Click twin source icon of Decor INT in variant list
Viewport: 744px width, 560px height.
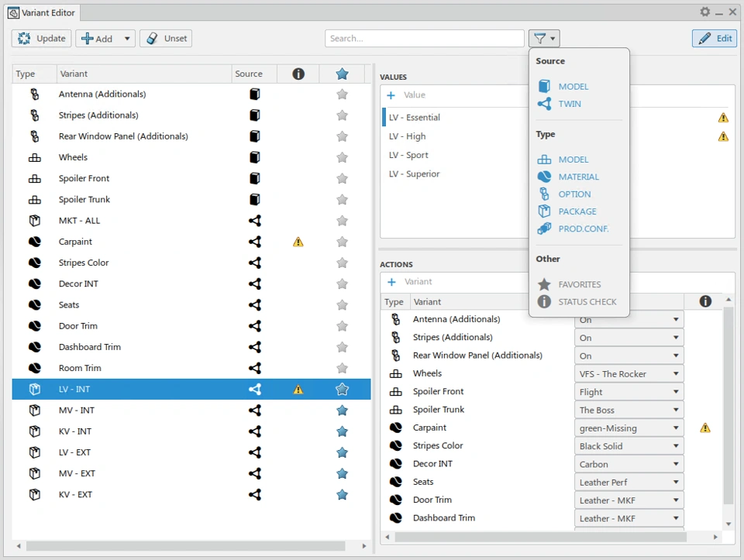pos(255,284)
